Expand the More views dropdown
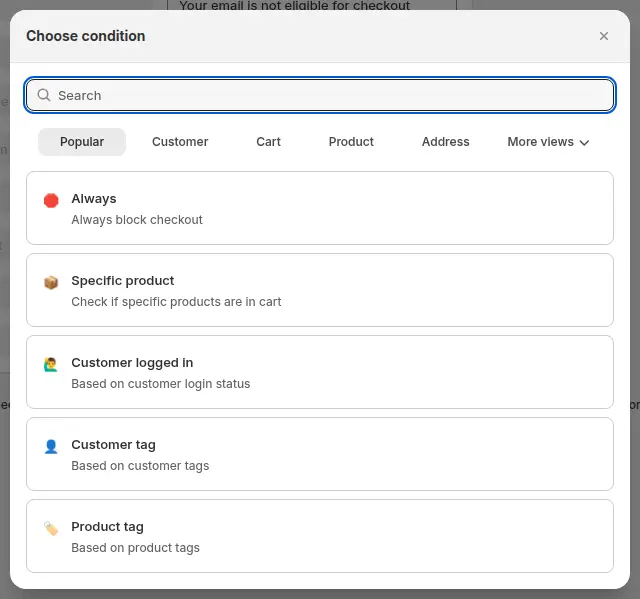Viewport: 640px width, 599px height. [548, 142]
